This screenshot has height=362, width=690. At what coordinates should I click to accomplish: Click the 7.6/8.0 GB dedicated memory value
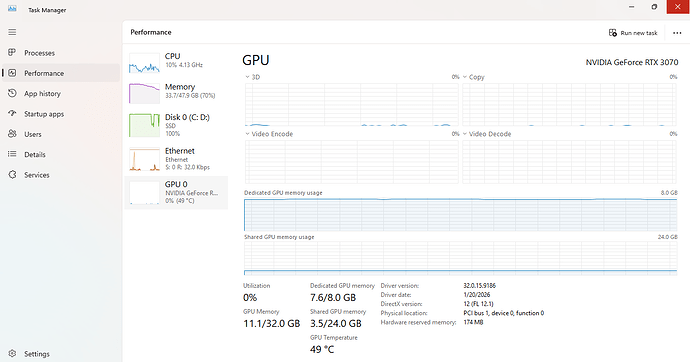pos(333,298)
